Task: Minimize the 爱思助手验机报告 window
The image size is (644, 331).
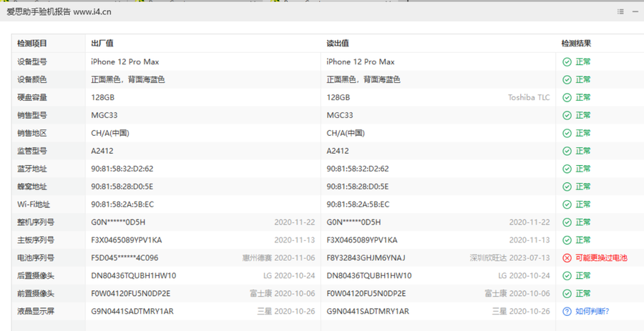Action: 635,12
